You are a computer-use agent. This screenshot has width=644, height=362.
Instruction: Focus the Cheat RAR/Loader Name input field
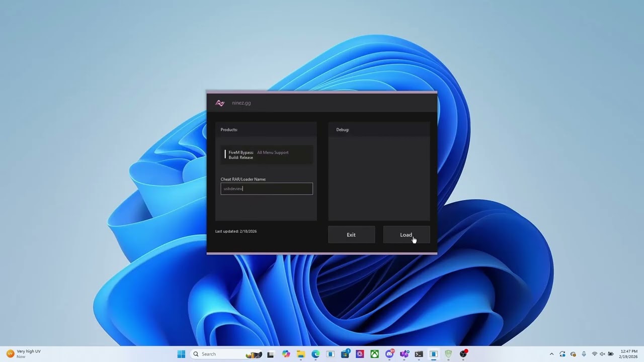pyautogui.click(x=267, y=189)
